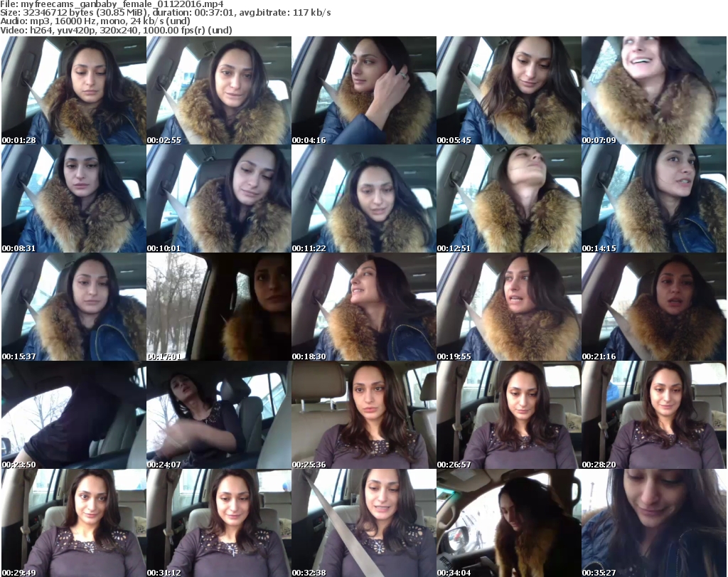Select the thumbnail timestamped 00:11:22
728x577 pixels.
click(364, 198)
